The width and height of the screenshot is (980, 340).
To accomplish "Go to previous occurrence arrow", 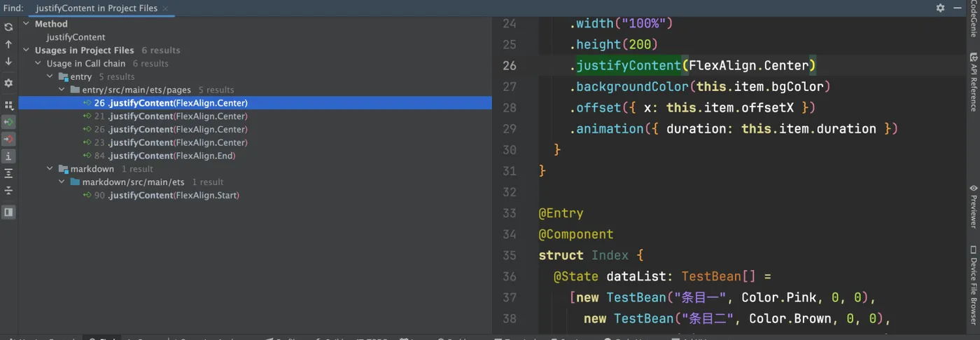I will (8, 44).
